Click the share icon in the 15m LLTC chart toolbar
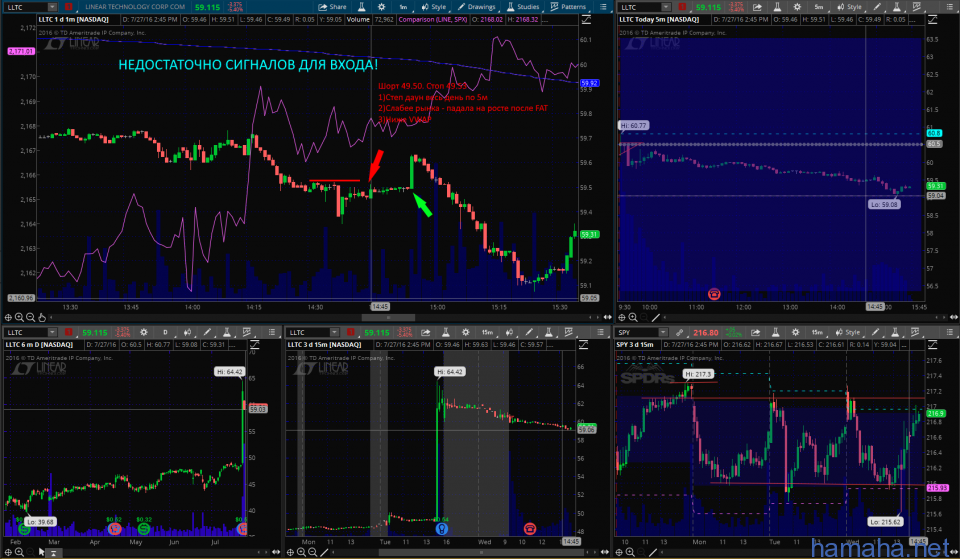The height and width of the screenshot is (559, 960). [426, 332]
